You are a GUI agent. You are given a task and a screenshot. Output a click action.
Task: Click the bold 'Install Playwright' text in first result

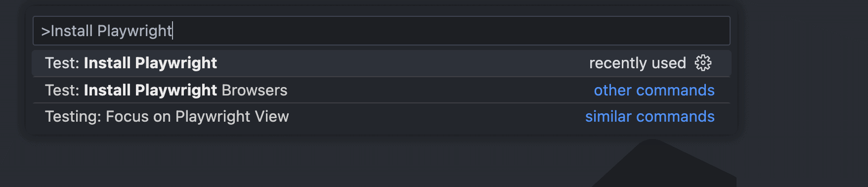pyautogui.click(x=150, y=63)
